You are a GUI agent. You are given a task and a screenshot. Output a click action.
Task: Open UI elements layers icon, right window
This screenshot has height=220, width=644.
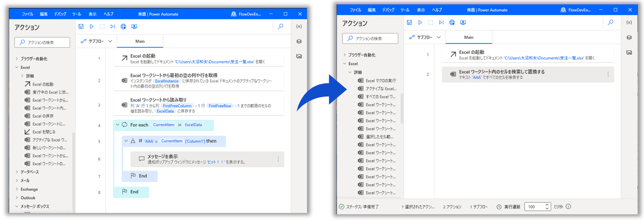click(629, 37)
